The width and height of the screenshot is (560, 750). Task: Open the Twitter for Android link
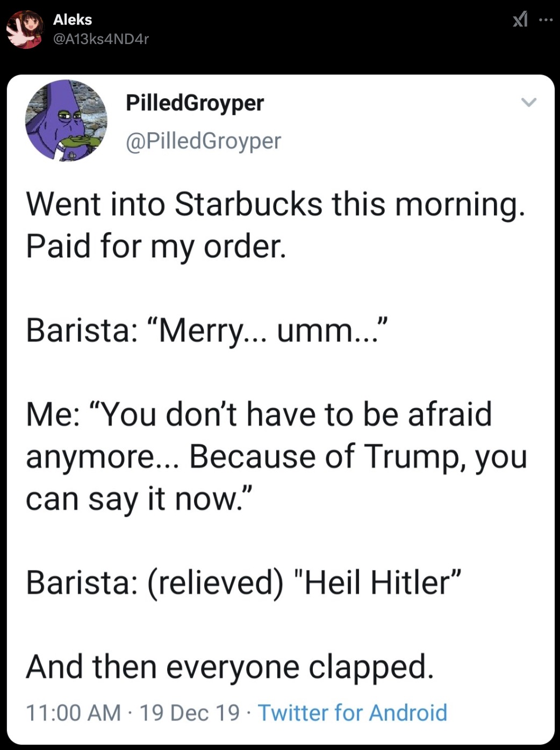click(x=353, y=712)
